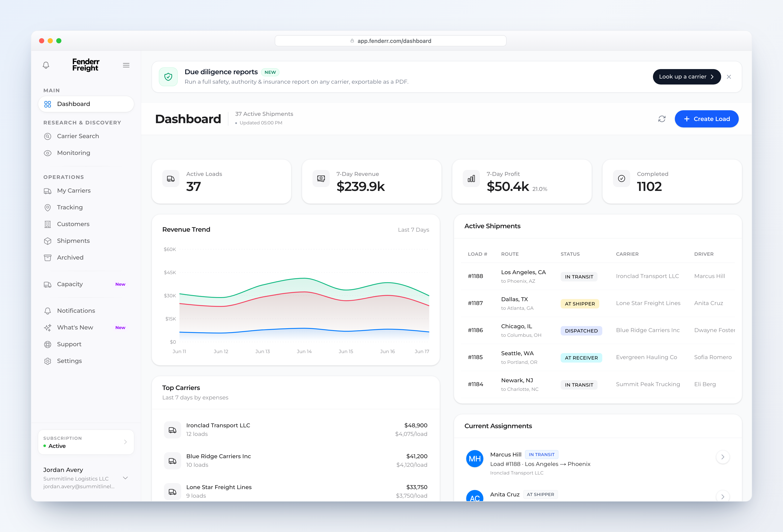
Task: Click the Blue Ridge Carriers truck icon
Action: pos(173,461)
